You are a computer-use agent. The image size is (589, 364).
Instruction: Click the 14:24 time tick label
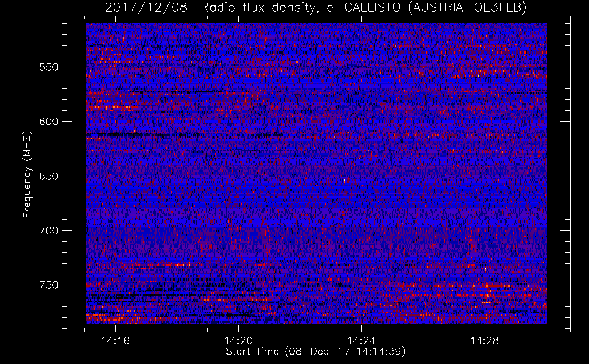361,341
